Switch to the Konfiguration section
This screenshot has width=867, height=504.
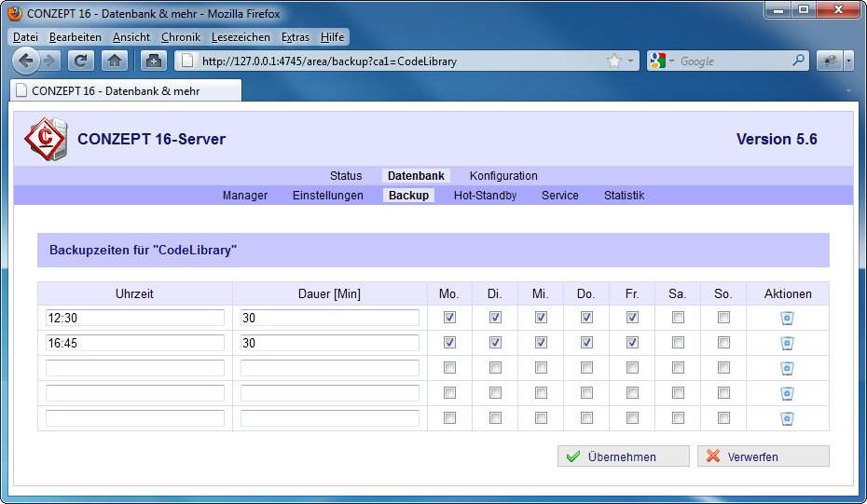point(503,176)
